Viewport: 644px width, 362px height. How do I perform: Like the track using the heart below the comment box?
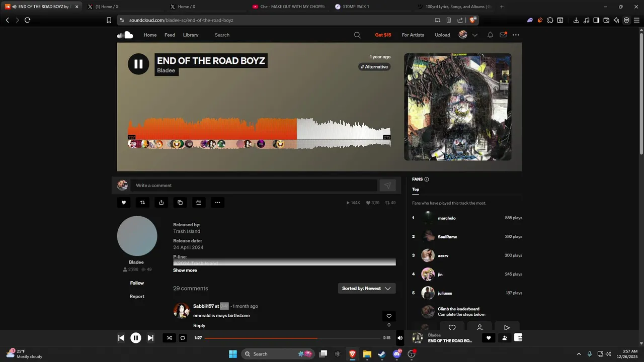[124, 203]
